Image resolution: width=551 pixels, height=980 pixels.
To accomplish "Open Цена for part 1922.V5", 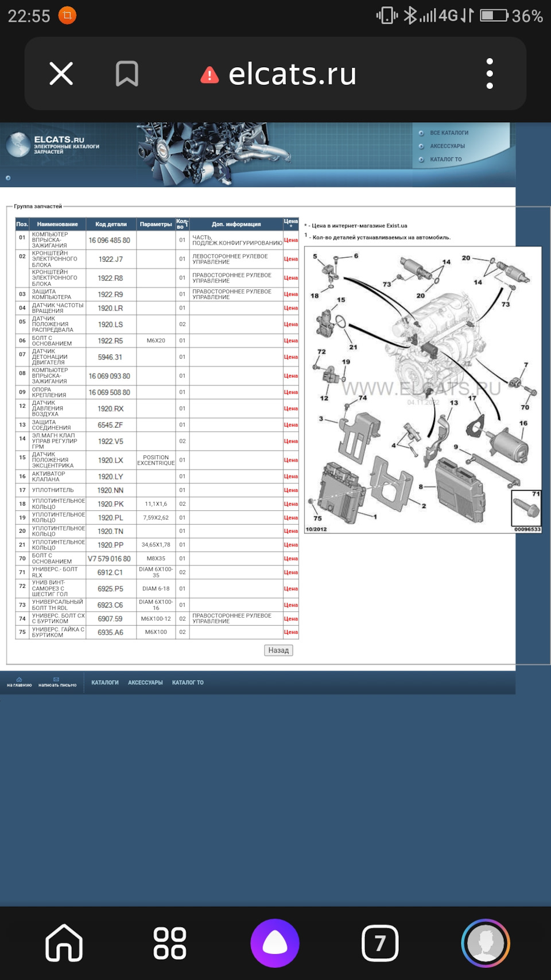I will click(291, 441).
